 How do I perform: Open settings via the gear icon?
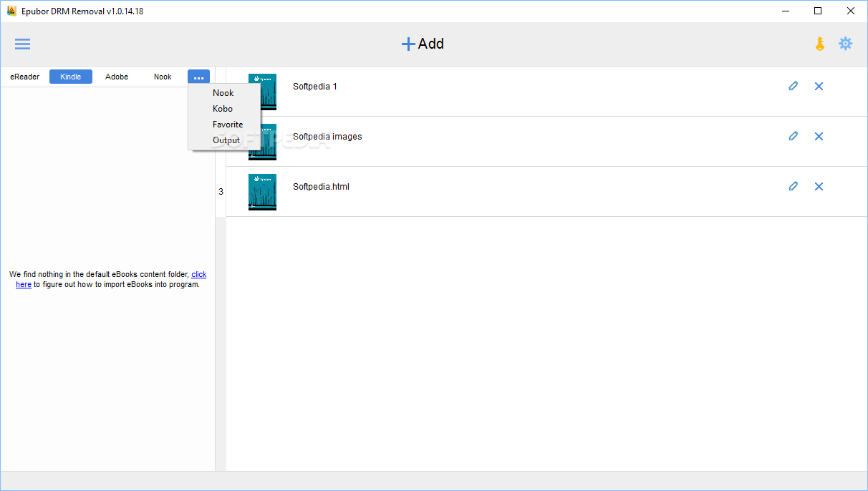(846, 44)
